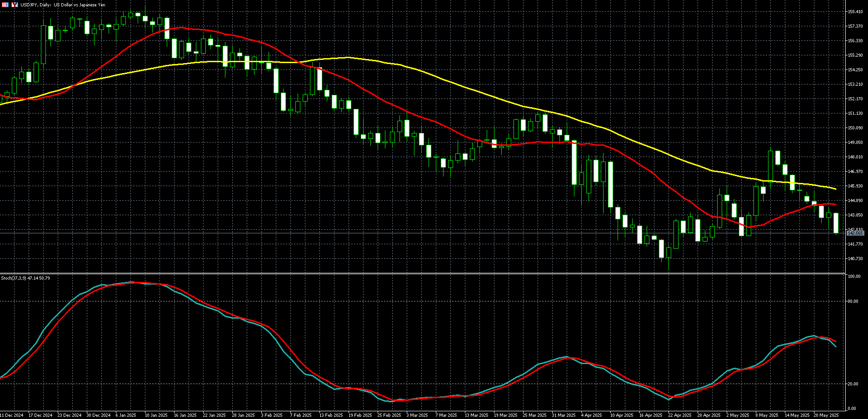Click the '28 Jan 2025' date label
The image size is (868, 419).
243,415
